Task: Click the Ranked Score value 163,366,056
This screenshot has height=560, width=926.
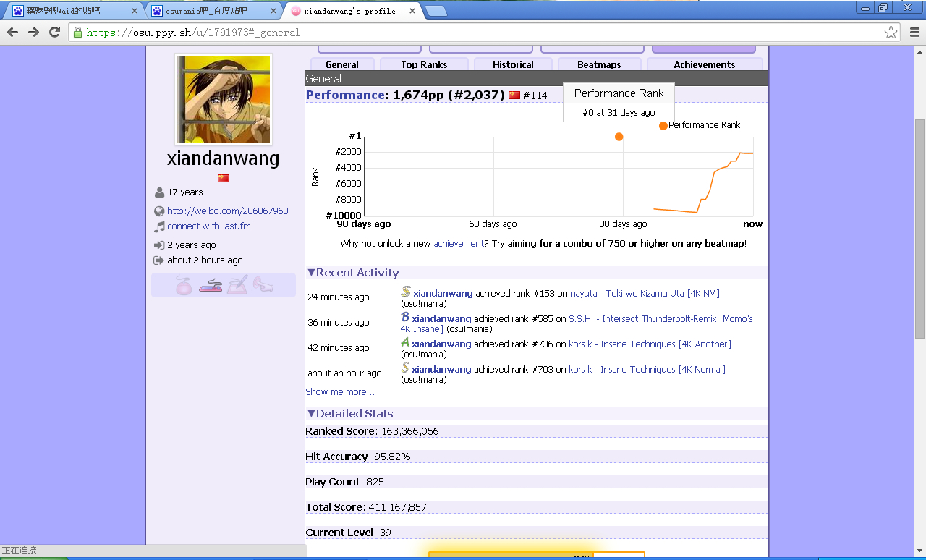Action: point(409,431)
